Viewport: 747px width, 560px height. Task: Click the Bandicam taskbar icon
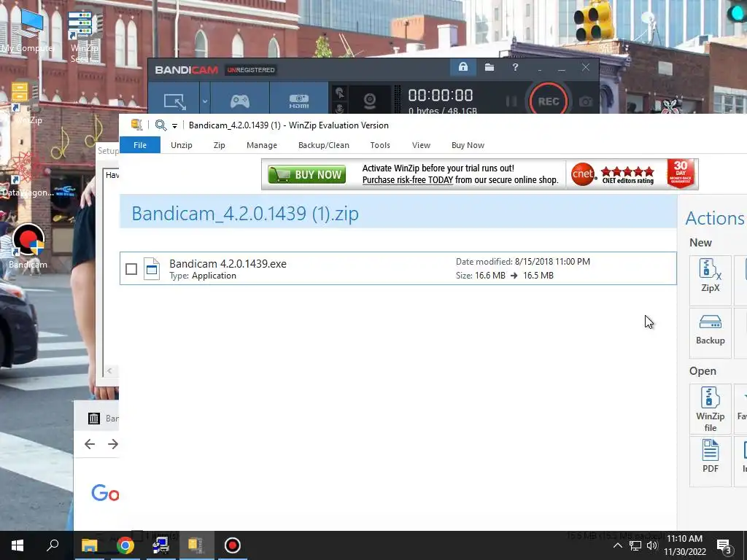pyautogui.click(x=233, y=545)
